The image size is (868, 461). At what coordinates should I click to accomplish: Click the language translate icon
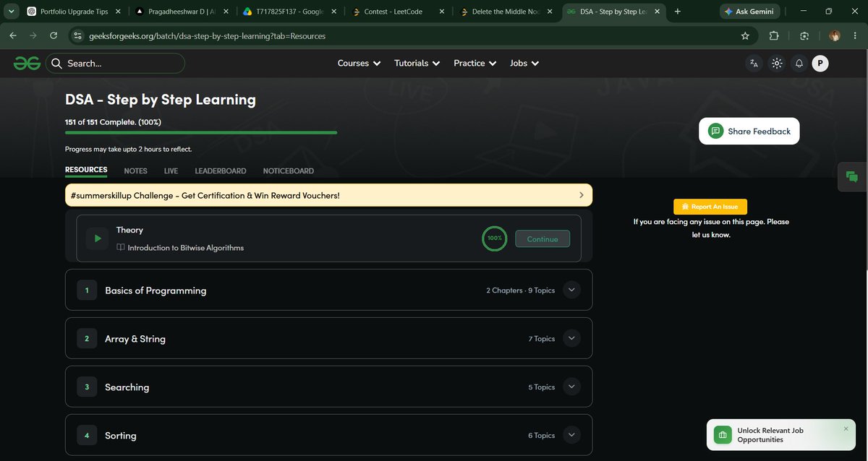click(754, 64)
